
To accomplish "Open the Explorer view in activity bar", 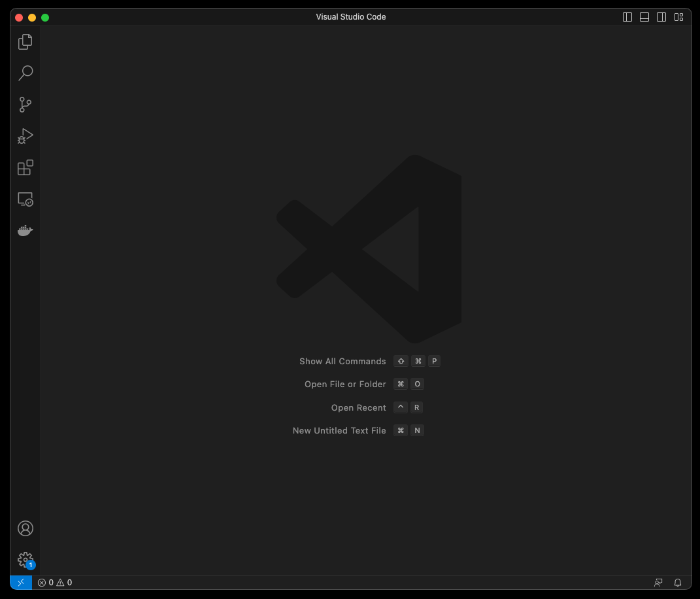I will point(25,42).
